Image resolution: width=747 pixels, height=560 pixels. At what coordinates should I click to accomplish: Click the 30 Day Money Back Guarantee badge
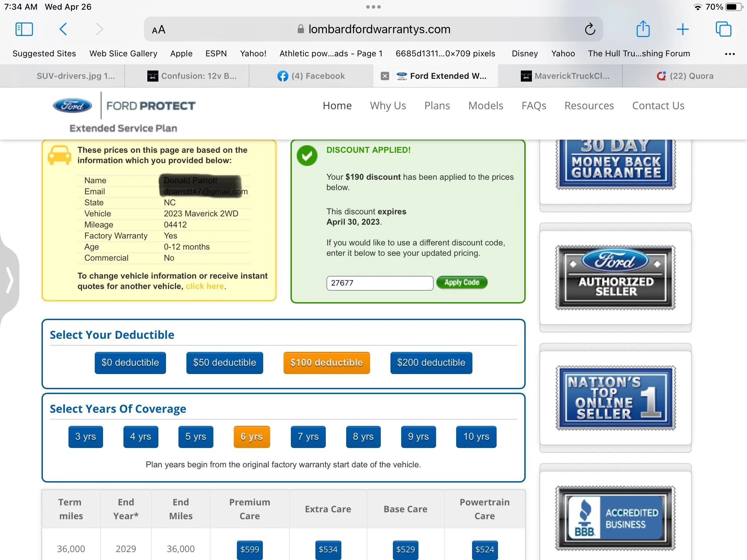pyautogui.click(x=616, y=164)
